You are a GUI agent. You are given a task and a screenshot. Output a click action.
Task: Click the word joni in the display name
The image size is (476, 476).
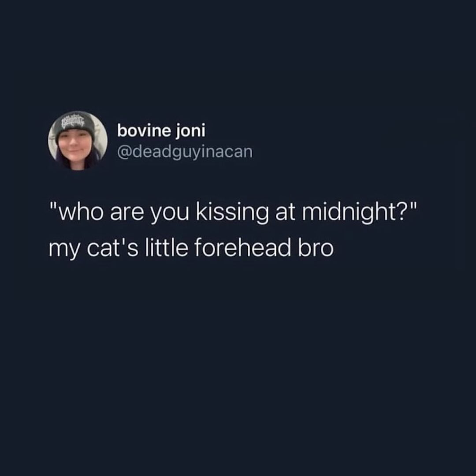pyautogui.click(x=190, y=131)
